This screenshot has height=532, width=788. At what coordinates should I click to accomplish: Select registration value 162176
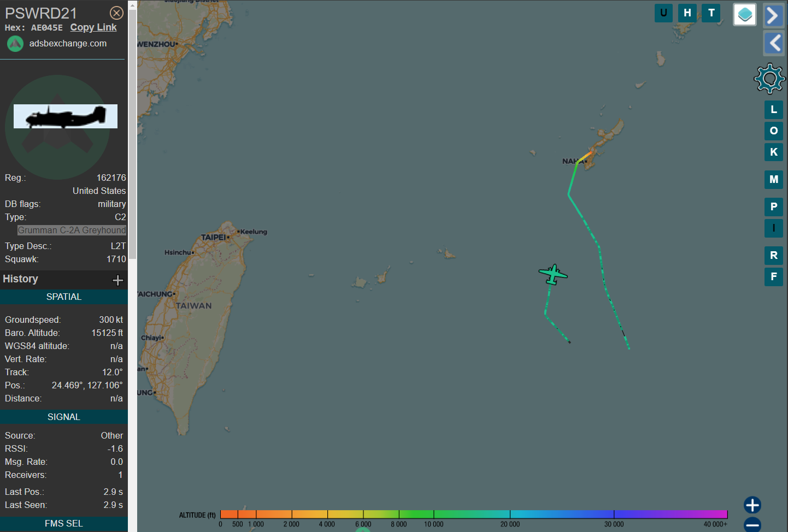111,178
